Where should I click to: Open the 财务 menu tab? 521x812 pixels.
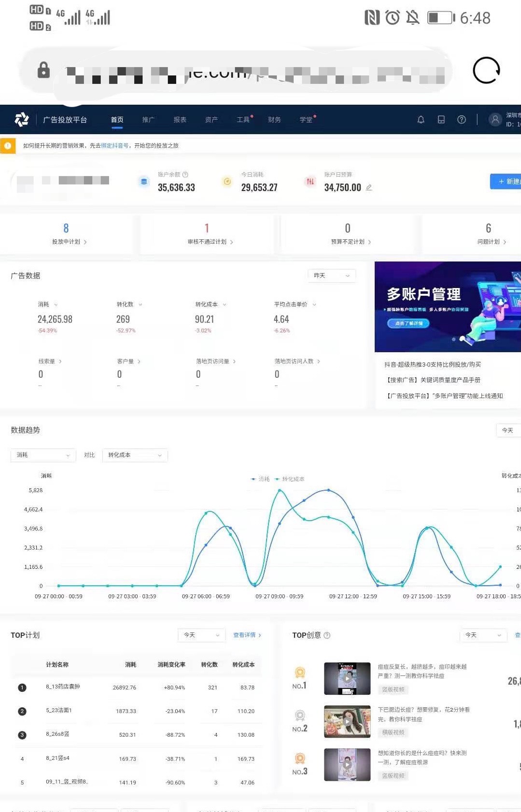[x=274, y=120]
